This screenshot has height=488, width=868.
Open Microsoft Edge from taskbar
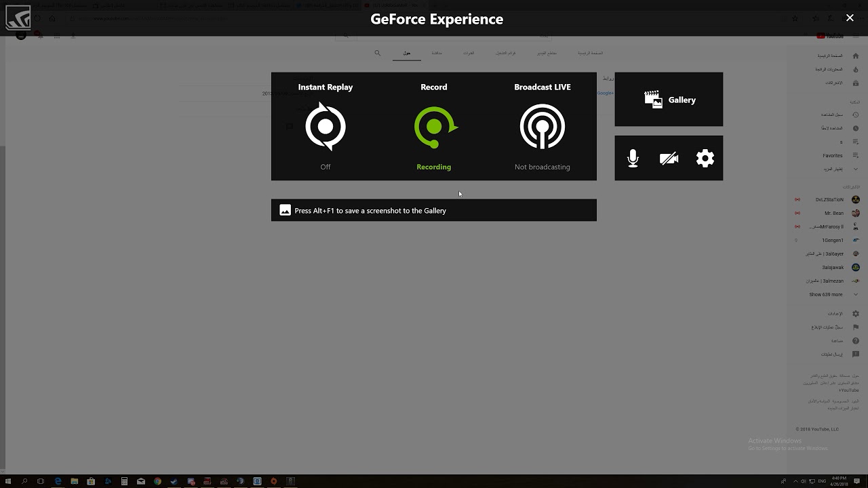tap(58, 481)
